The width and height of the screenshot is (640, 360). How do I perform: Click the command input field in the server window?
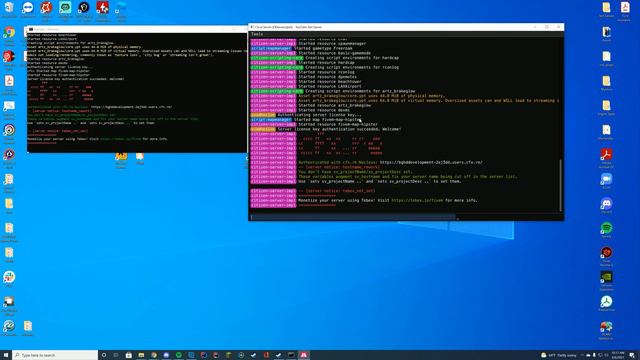(353, 217)
